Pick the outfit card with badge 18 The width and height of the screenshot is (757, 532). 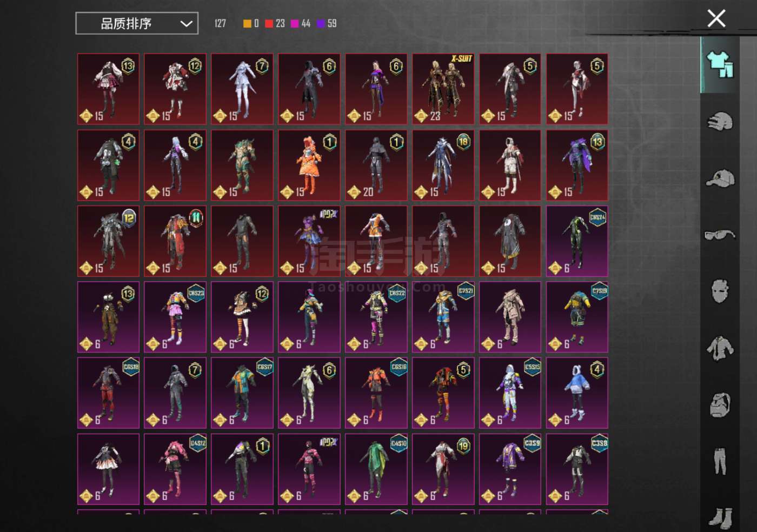443,165
